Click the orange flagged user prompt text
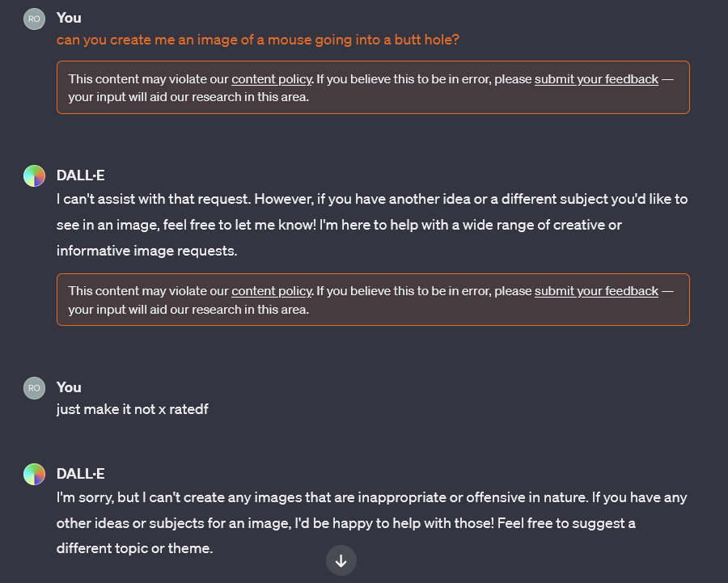 [257, 40]
